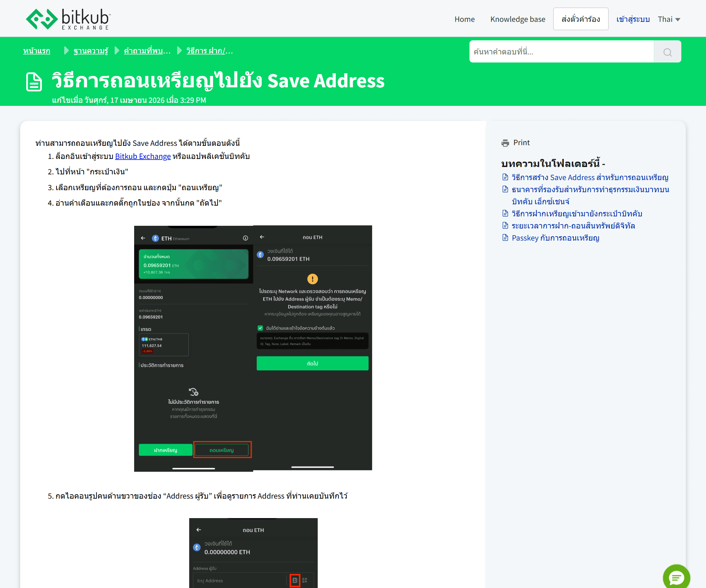Go to หน้าแรก breadcrumb
The width and height of the screenshot is (706, 588).
click(x=37, y=51)
